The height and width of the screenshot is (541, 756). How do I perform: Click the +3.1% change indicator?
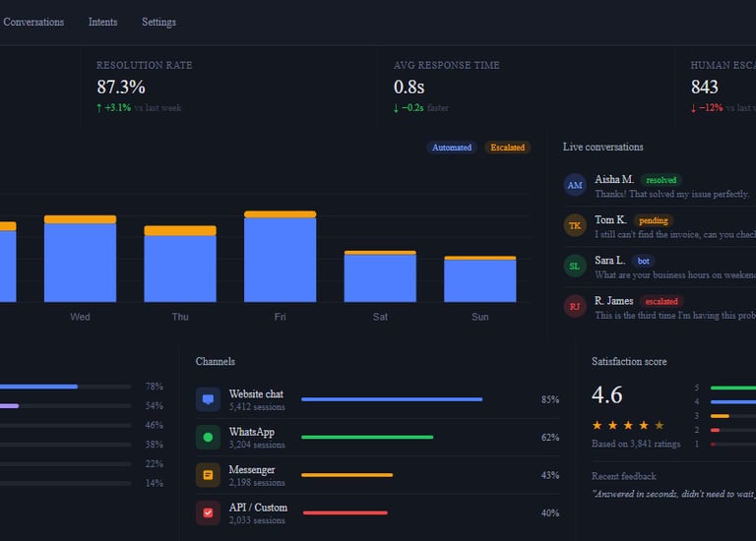(114, 108)
